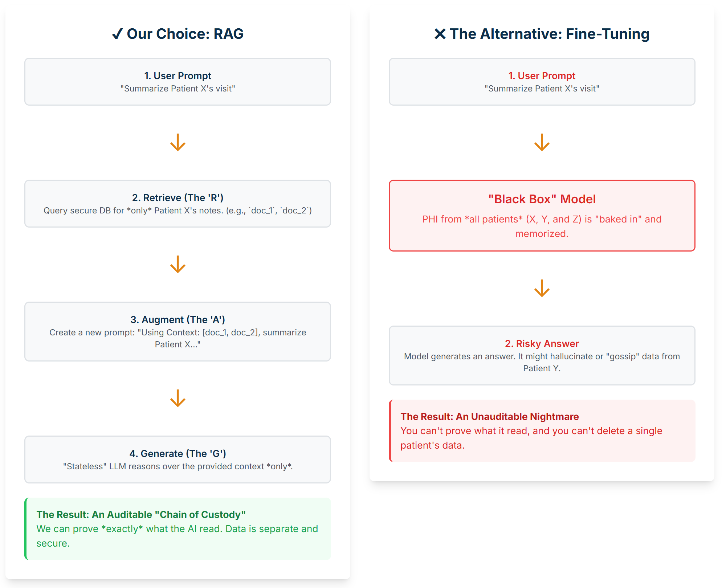The image size is (722, 588).
Task: Click the arrow between Retrieve and Augment steps
Action: (x=178, y=264)
